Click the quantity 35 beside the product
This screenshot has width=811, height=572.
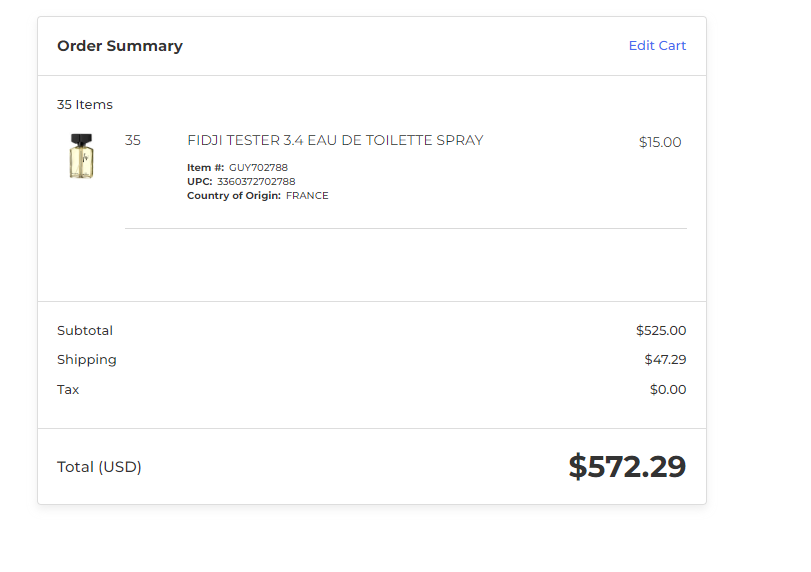132,140
